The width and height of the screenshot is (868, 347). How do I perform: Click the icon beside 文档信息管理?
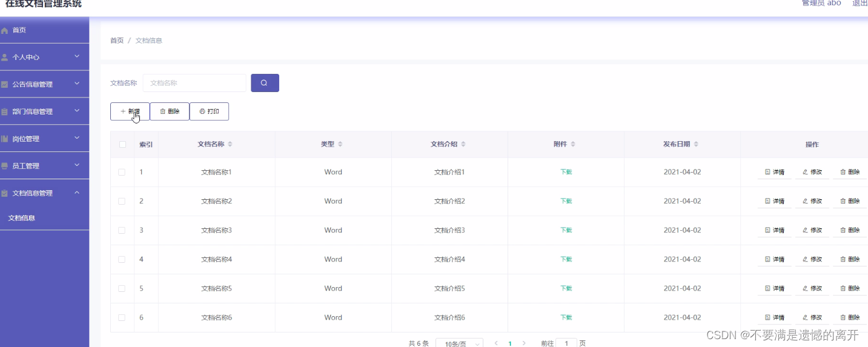pos(5,193)
